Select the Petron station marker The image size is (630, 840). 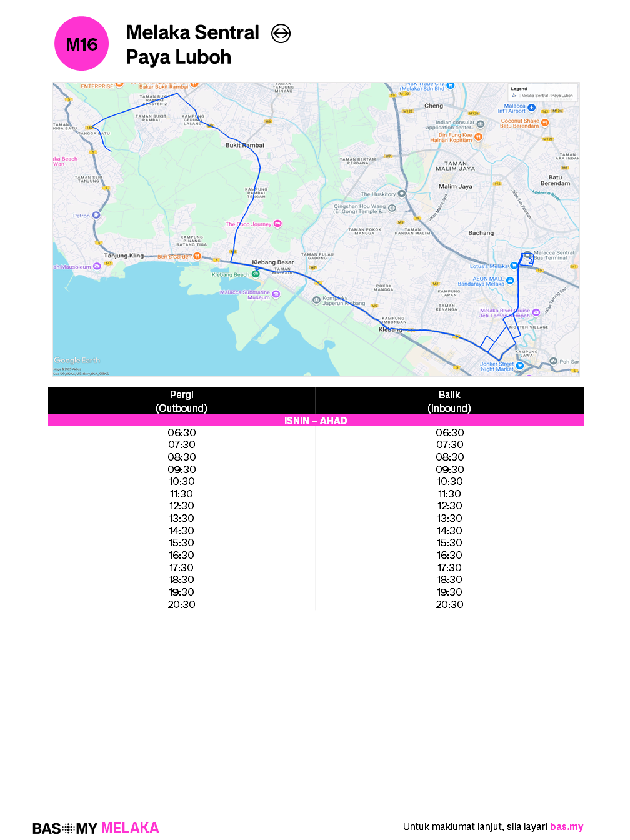point(96,215)
